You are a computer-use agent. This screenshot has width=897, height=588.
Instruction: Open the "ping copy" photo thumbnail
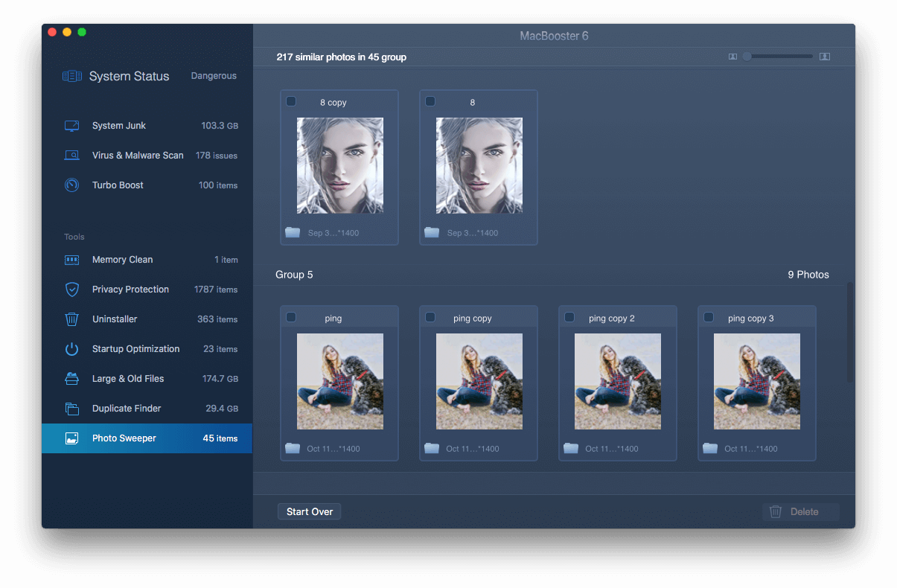tap(479, 381)
